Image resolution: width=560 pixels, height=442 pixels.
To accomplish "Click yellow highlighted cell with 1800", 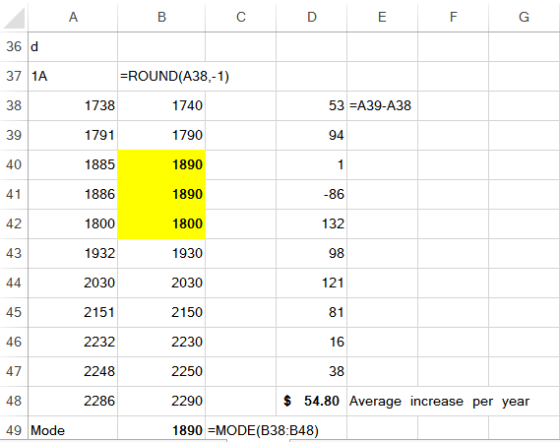I will click(161, 223).
